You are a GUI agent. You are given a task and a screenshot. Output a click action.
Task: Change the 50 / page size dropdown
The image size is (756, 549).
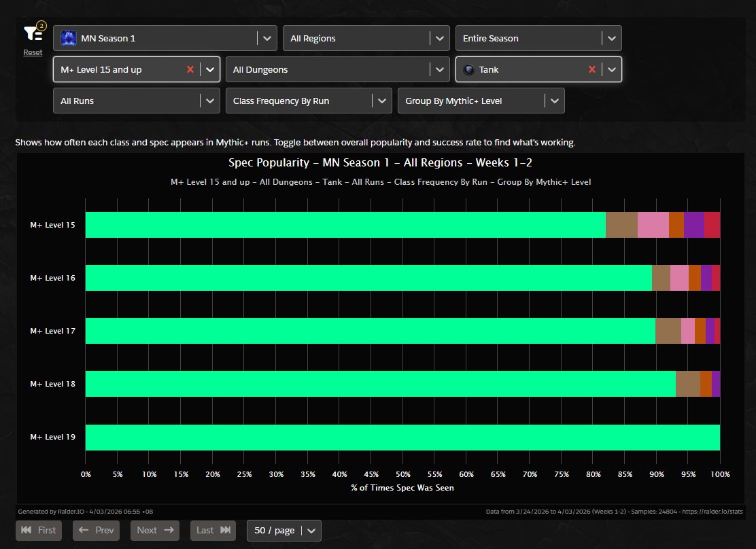[x=284, y=530]
